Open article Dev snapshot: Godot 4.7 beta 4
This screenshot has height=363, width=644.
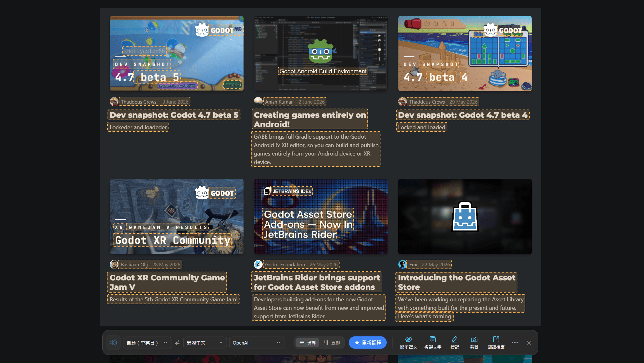[x=463, y=115]
